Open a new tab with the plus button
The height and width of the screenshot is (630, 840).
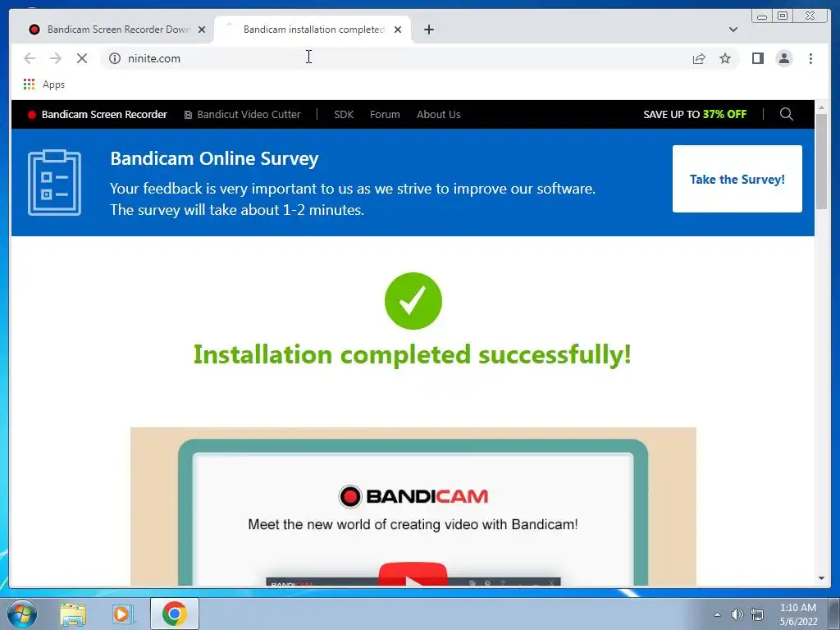click(x=428, y=30)
